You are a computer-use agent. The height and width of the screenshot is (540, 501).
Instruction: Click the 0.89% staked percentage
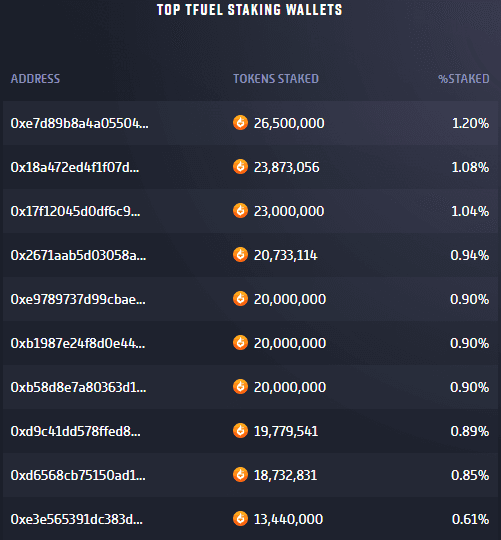[470, 432]
